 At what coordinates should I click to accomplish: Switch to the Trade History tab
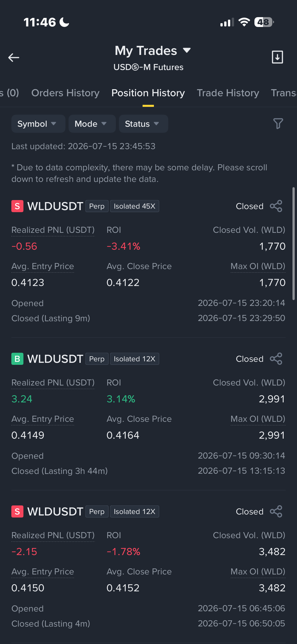[x=228, y=93]
